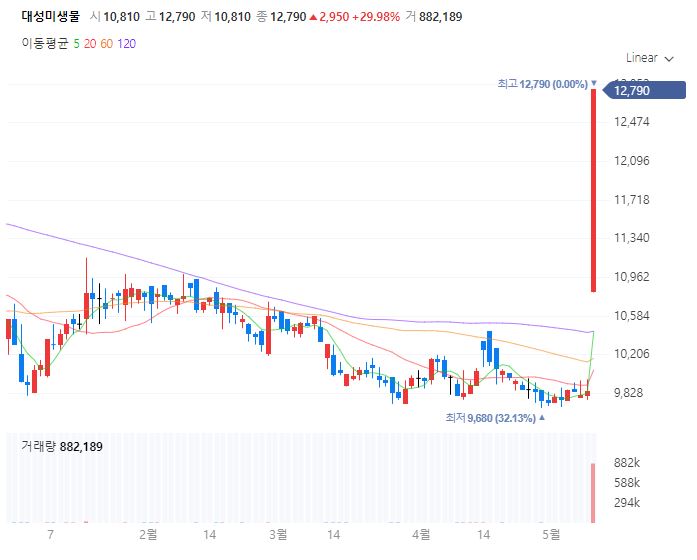
Task: Click the 588k volume axis label
Action: [x=627, y=483]
